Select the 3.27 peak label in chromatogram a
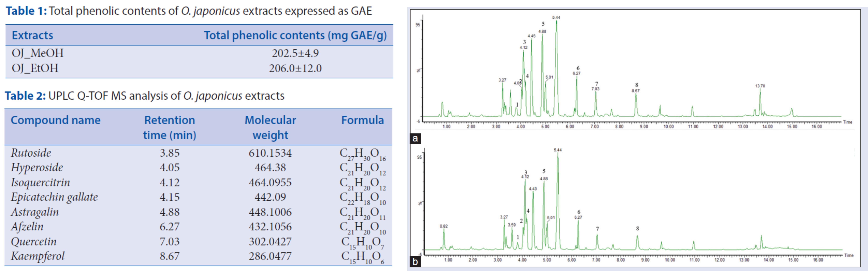The image size is (868, 271). coord(502,80)
